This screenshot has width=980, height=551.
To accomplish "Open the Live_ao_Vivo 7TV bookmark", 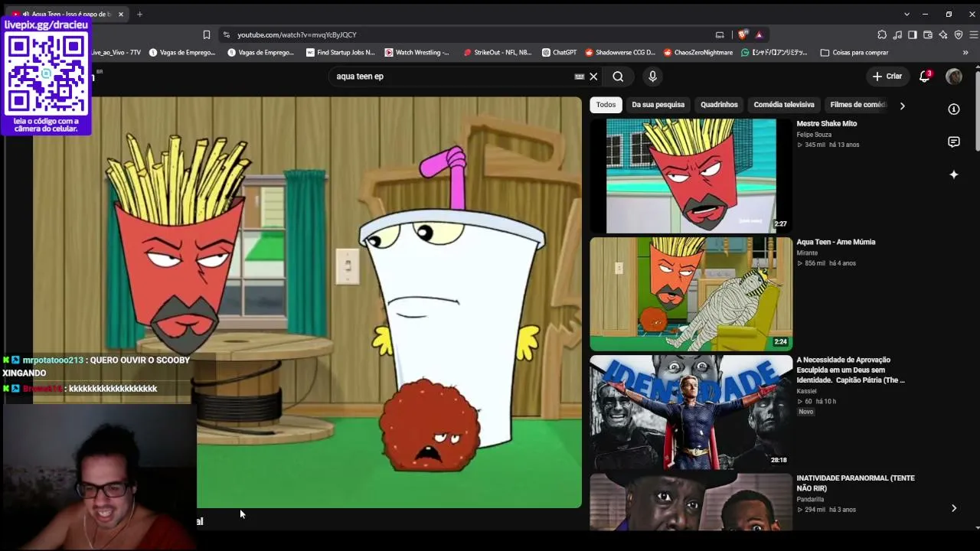I will point(116,53).
